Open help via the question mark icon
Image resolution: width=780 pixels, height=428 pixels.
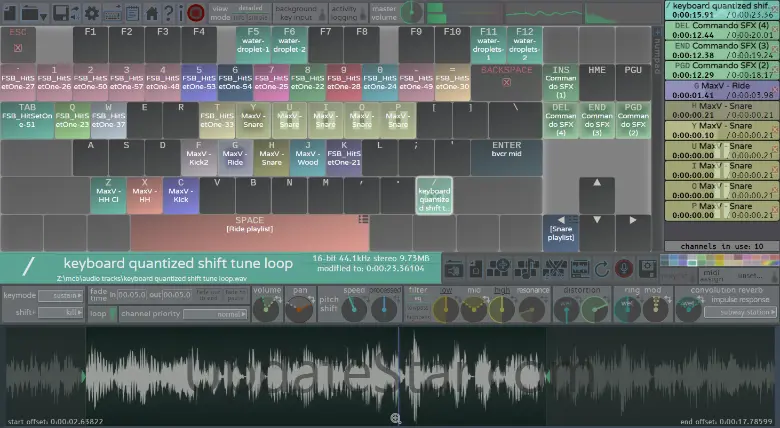(x=169, y=13)
